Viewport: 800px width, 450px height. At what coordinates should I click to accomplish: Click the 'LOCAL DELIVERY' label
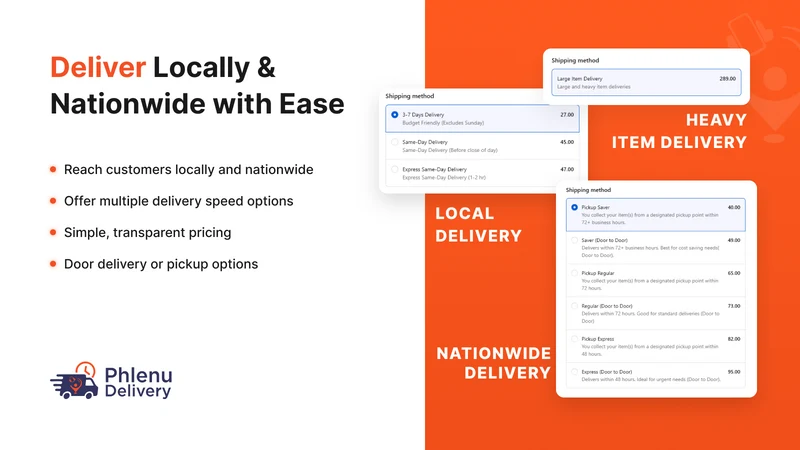coord(478,224)
